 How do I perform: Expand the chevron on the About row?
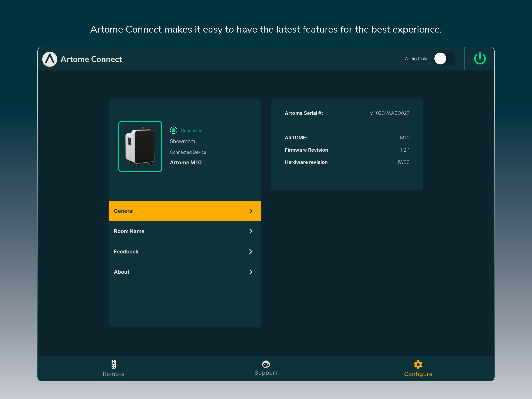pos(251,272)
